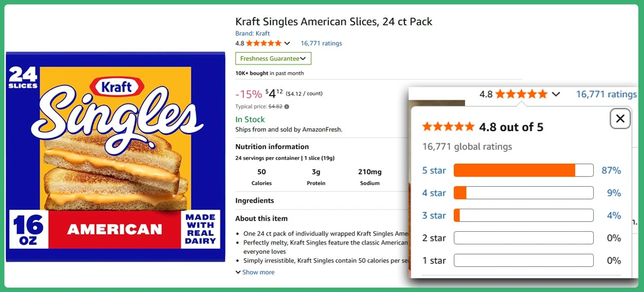This screenshot has width=644, height=292.
Task: Click the large "16,771 ratings" link above the popup
Action: (x=606, y=95)
